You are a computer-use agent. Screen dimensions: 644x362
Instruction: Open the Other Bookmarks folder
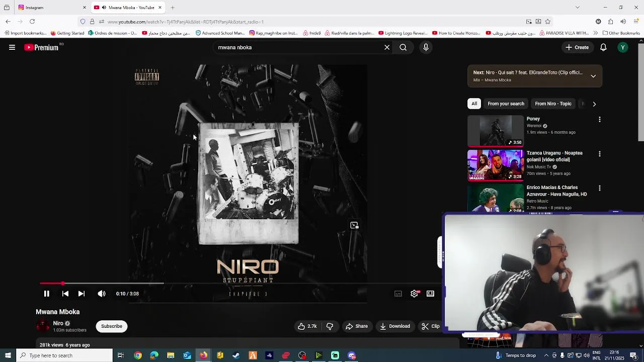621,33
